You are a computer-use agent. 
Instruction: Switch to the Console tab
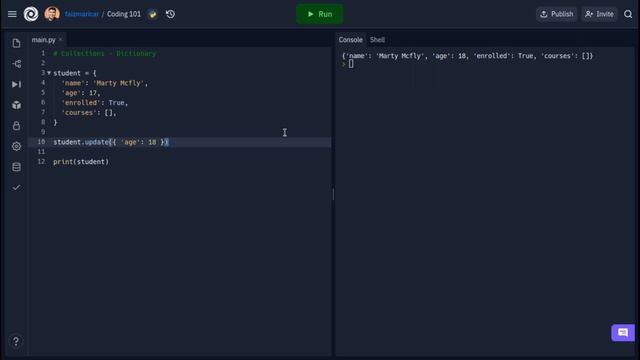point(350,40)
